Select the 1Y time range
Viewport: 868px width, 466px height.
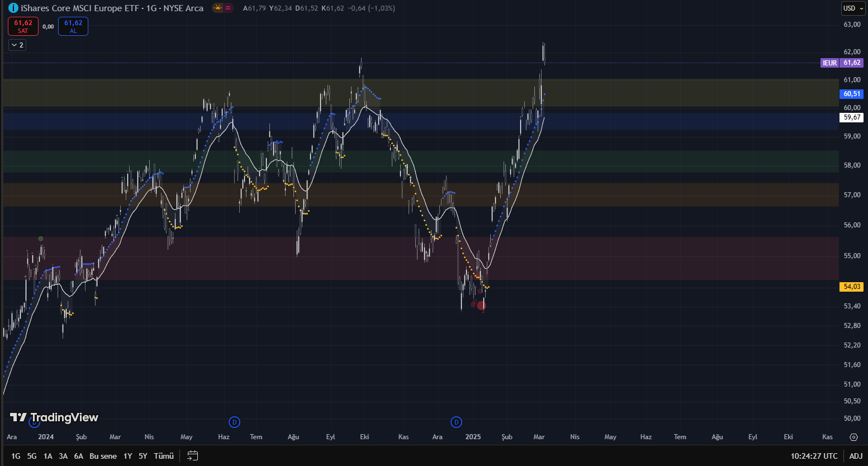tap(128, 456)
